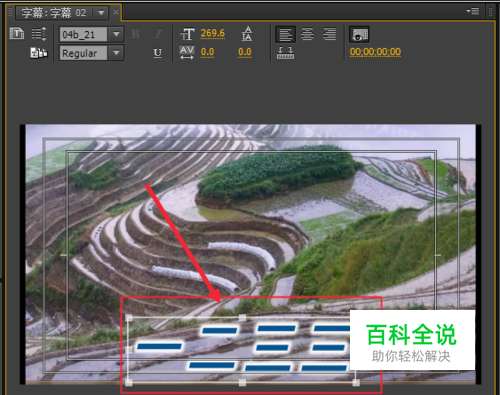Open the title Templates icon

(x=39, y=53)
